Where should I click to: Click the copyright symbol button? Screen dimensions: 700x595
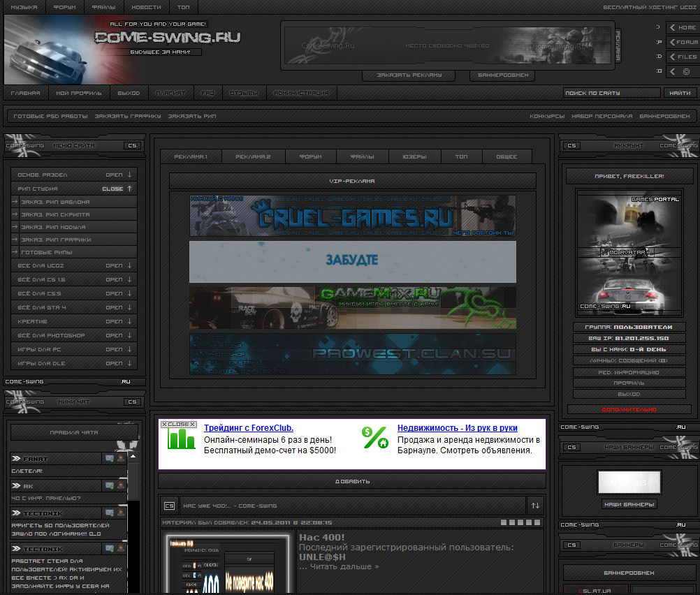683,71
